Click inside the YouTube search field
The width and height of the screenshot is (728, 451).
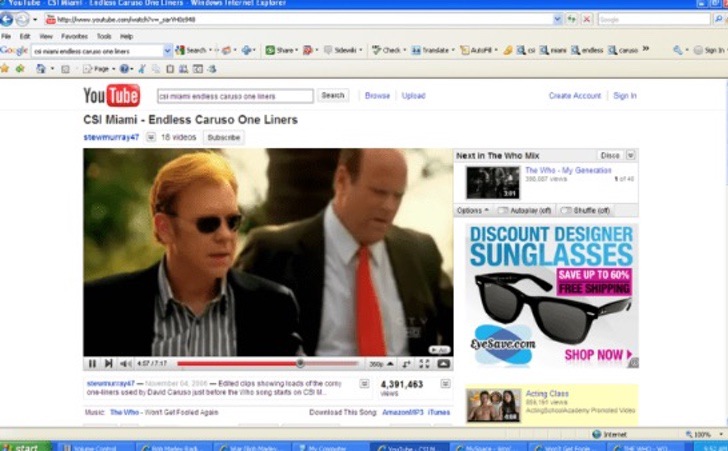coord(235,96)
